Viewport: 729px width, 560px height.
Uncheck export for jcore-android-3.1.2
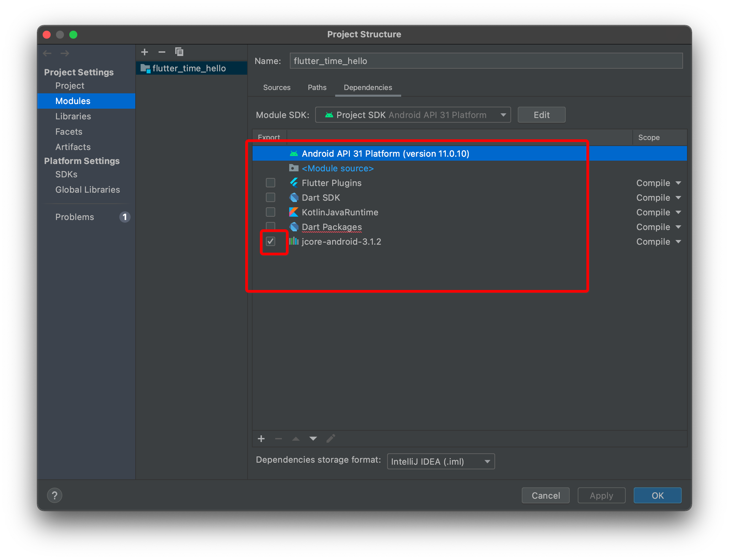[x=271, y=241]
